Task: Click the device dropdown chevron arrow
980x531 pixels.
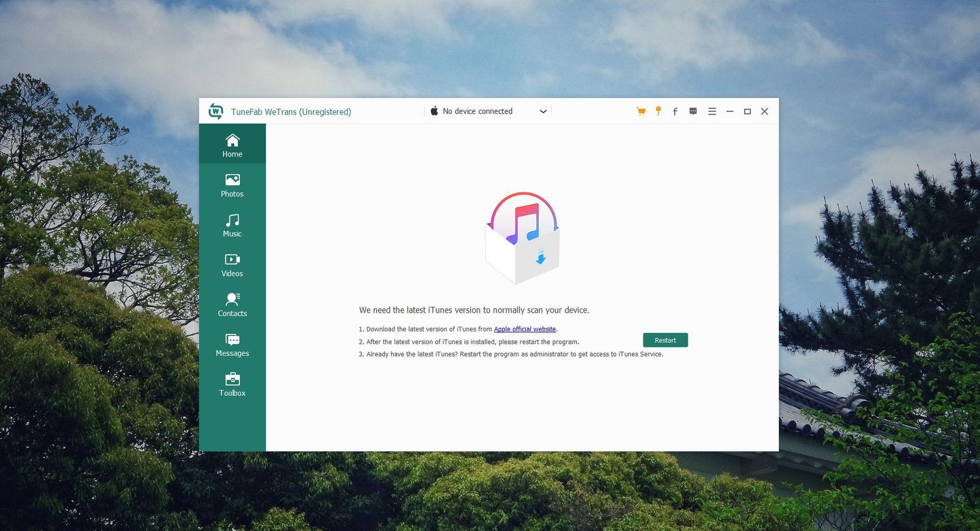Action: 543,112
